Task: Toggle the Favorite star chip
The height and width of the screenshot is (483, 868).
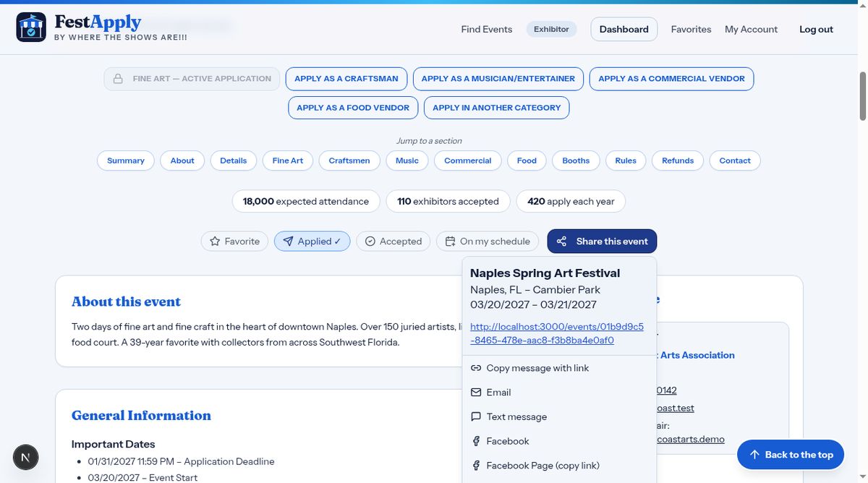Action: (x=234, y=241)
